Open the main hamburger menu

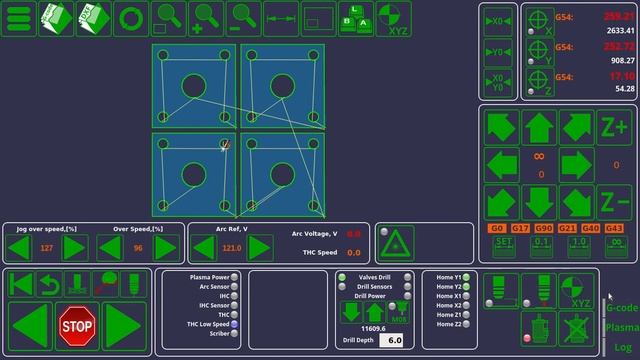[x=19, y=19]
